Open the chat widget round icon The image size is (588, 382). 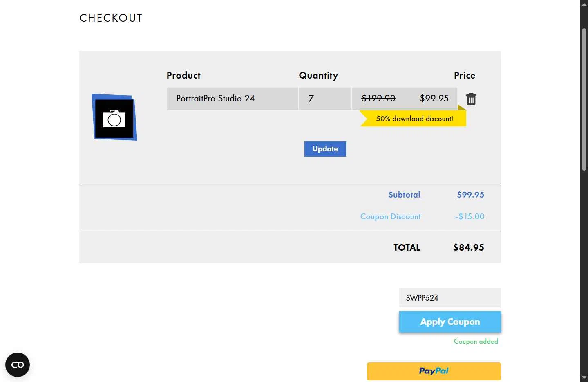pos(18,364)
